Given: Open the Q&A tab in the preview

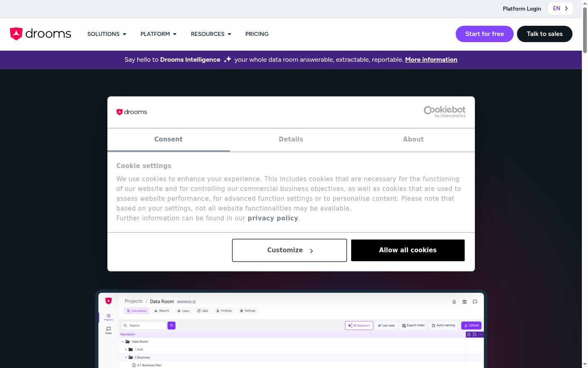Looking at the screenshot, I should tap(203, 311).
